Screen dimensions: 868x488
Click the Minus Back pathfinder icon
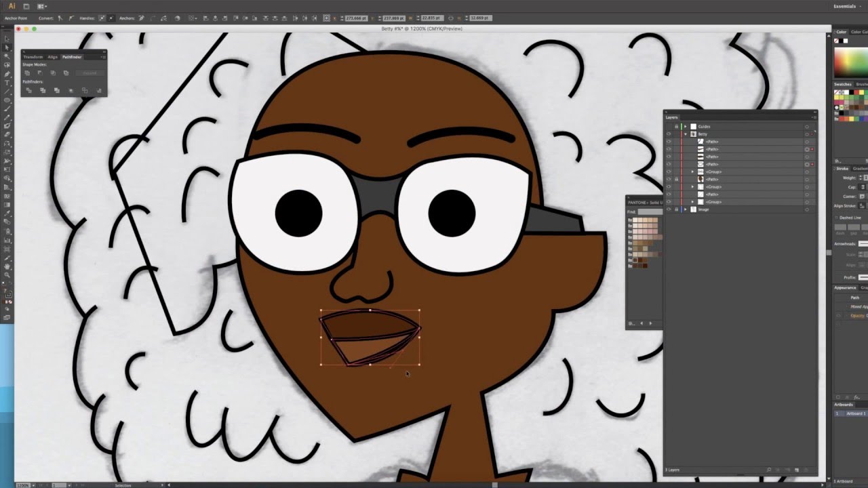tap(99, 90)
